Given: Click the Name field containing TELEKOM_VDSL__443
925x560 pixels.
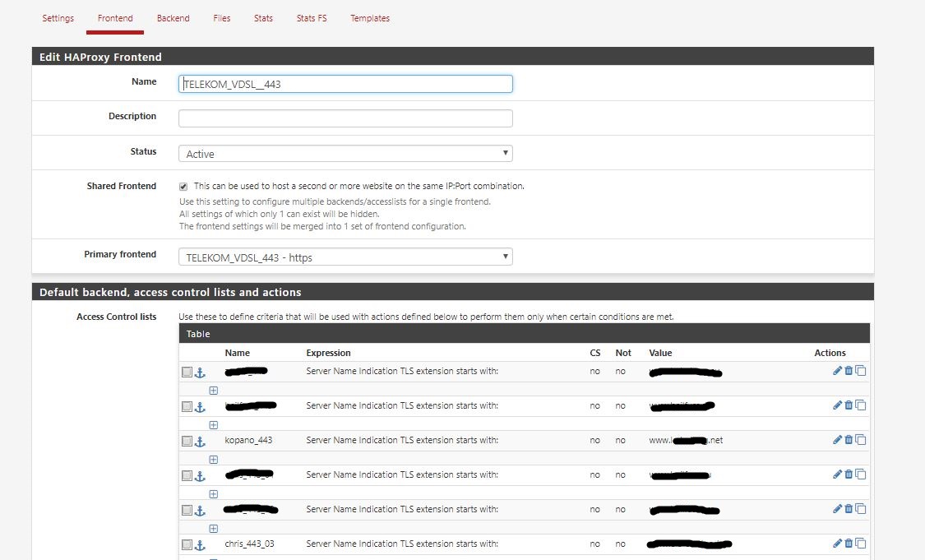Looking at the screenshot, I should pyautogui.click(x=345, y=84).
